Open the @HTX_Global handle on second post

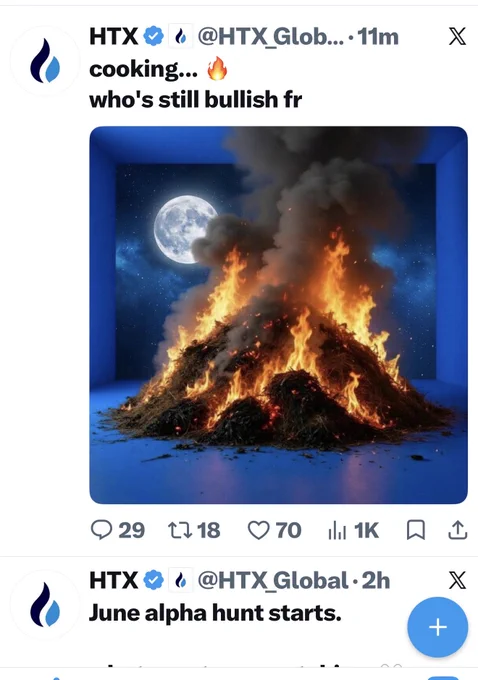273,580
